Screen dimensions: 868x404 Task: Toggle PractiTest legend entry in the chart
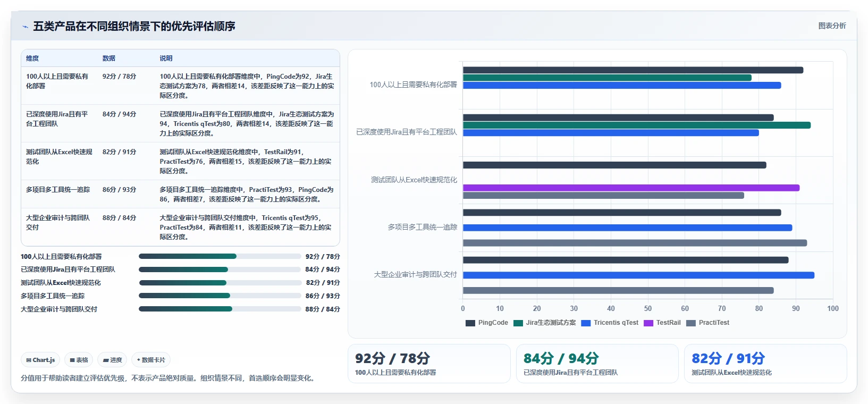[708, 323]
